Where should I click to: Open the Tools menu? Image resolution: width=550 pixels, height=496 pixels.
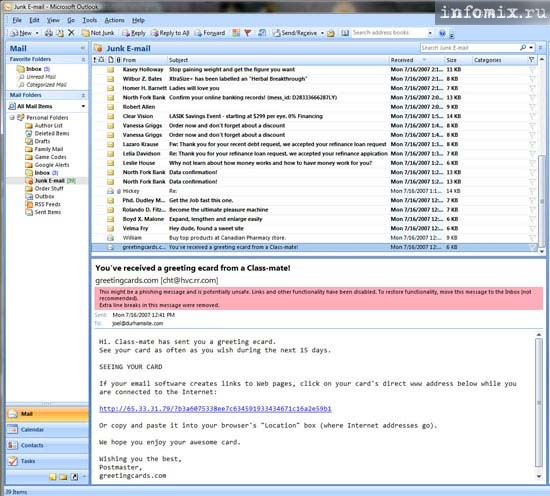[90, 20]
